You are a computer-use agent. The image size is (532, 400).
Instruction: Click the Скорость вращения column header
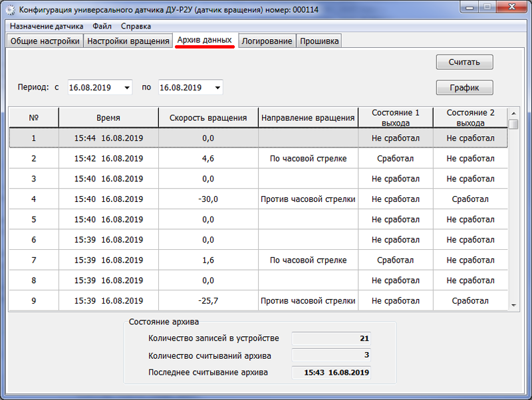(208, 118)
